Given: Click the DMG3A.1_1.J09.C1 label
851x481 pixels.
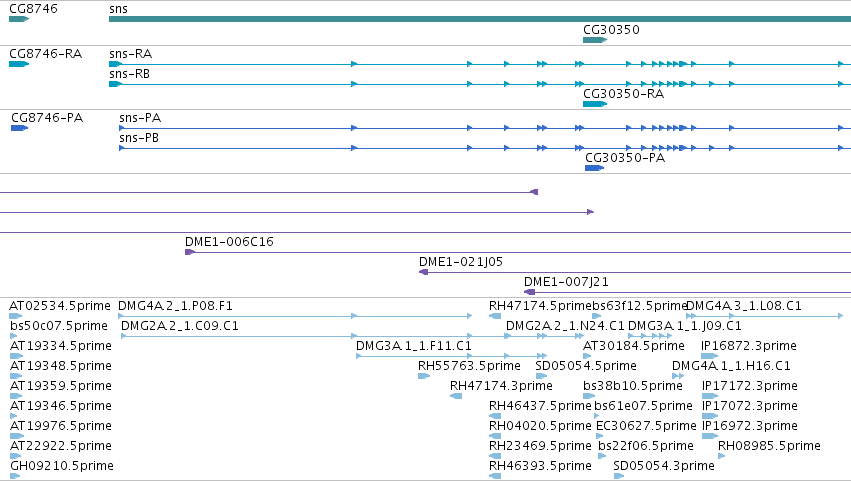Looking at the screenshot, I should coord(685,326).
